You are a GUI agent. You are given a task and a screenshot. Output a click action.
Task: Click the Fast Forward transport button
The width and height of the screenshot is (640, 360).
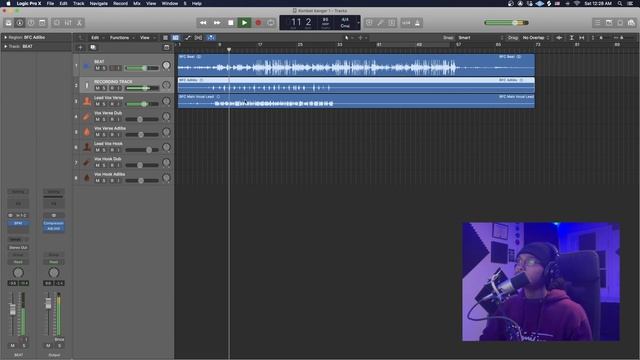click(217, 23)
